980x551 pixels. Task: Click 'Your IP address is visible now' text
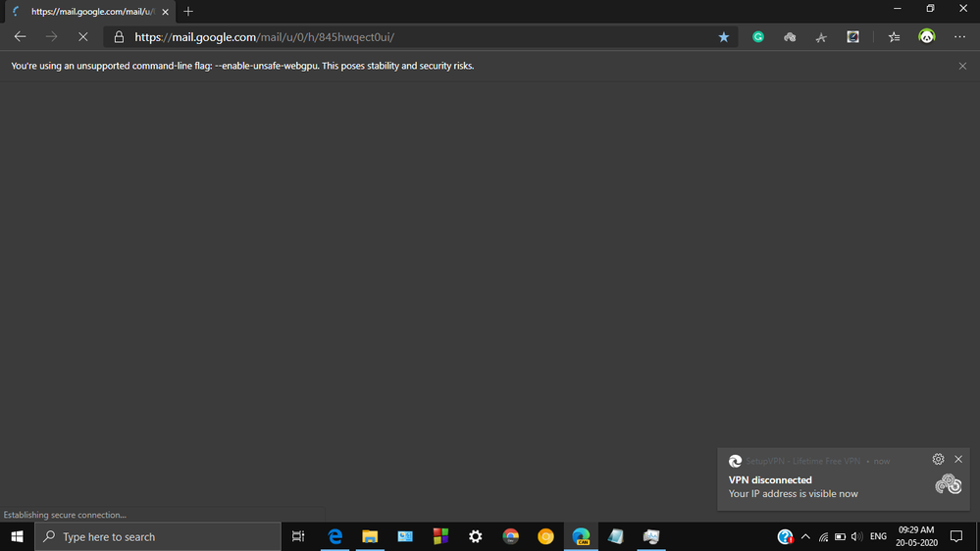click(x=794, y=493)
